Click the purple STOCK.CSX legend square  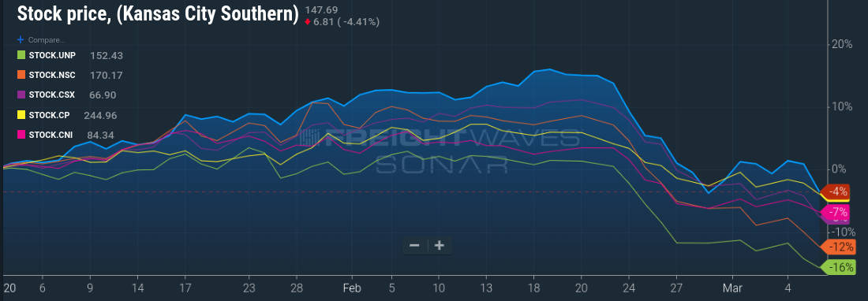point(21,95)
